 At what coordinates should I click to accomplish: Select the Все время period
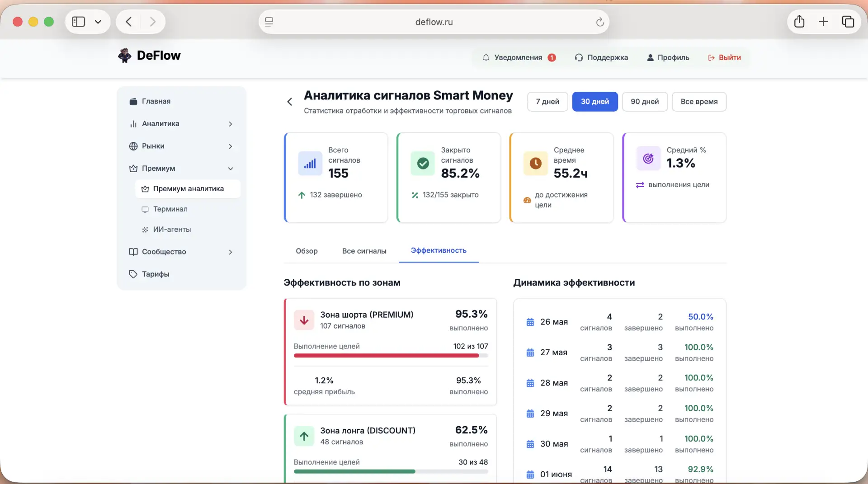click(699, 102)
